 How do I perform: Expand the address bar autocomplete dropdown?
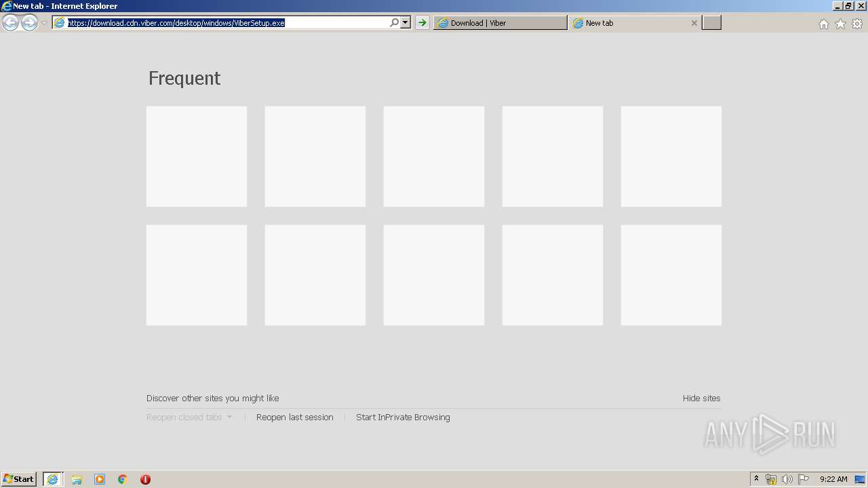(406, 22)
